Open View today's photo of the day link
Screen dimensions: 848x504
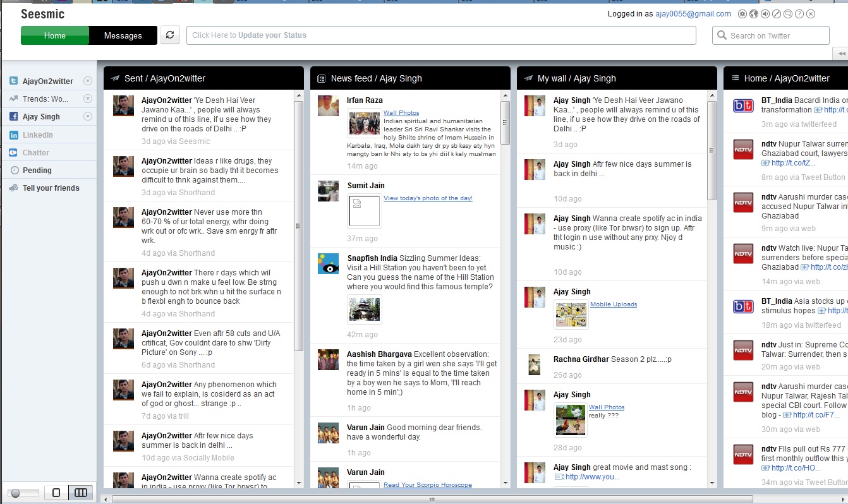pos(428,198)
